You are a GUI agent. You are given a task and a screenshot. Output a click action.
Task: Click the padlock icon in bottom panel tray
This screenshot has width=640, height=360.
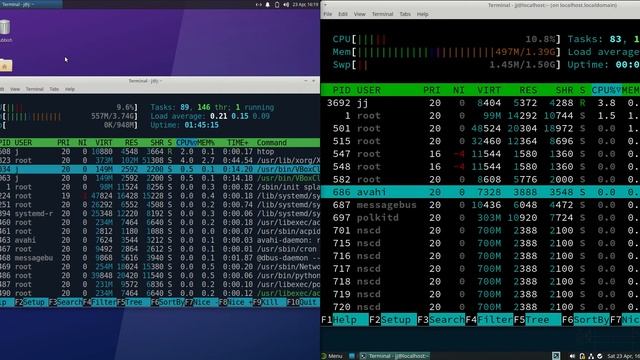(582, 356)
